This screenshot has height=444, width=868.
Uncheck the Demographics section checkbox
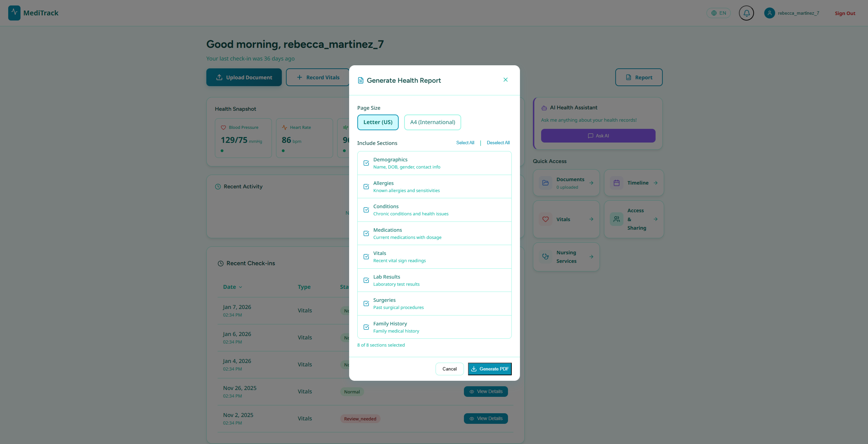[x=366, y=163]
